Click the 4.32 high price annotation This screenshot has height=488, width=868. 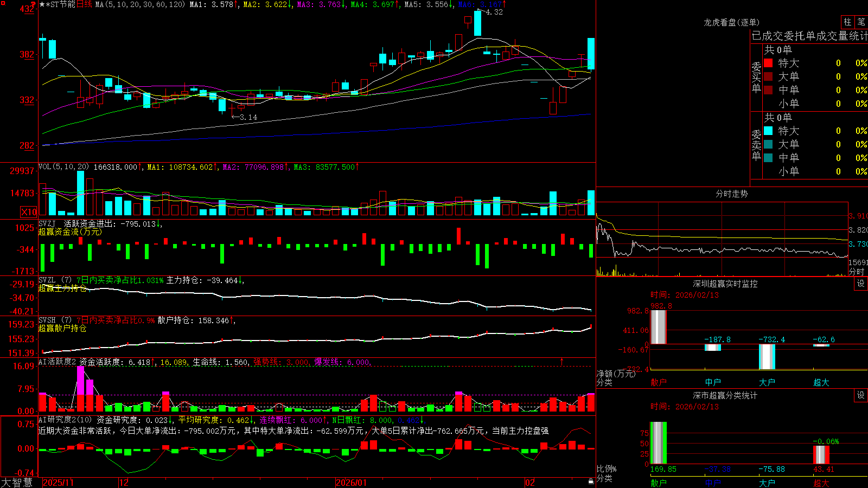click(x=494, y=12)
